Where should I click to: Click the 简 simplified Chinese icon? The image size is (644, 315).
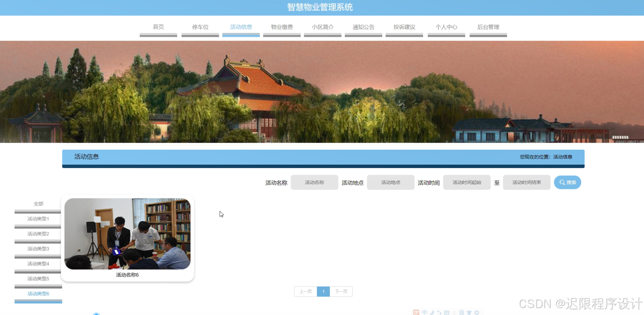462,312
